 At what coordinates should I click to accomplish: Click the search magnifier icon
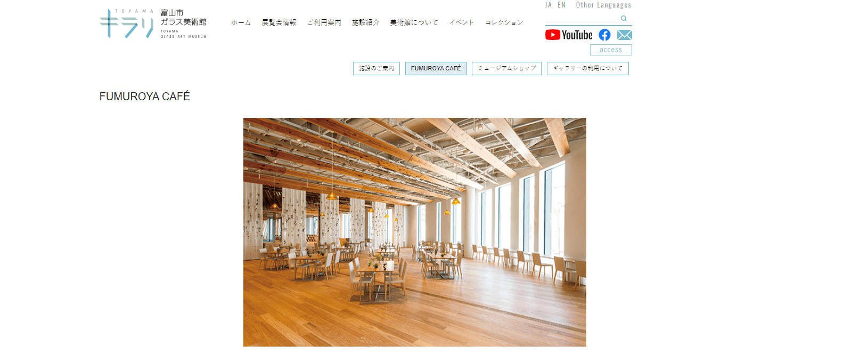coord(624,19)
